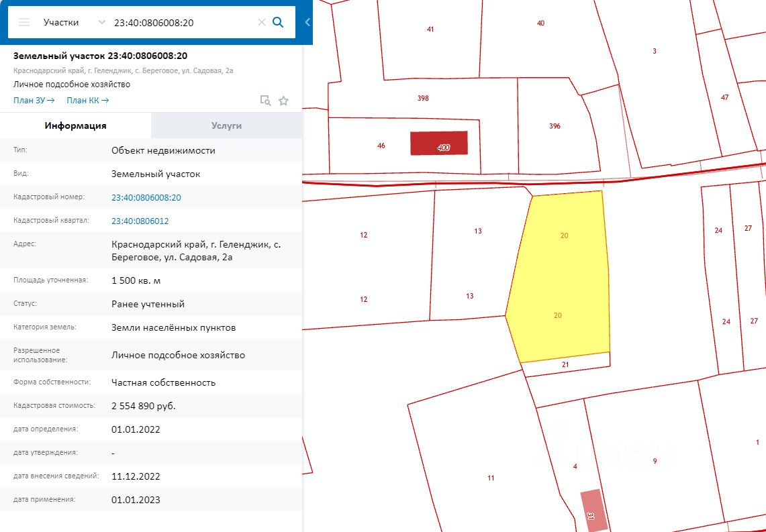Screen dimensions: 766x532
Task: Open the План КК link
Action: pos(87,100)
